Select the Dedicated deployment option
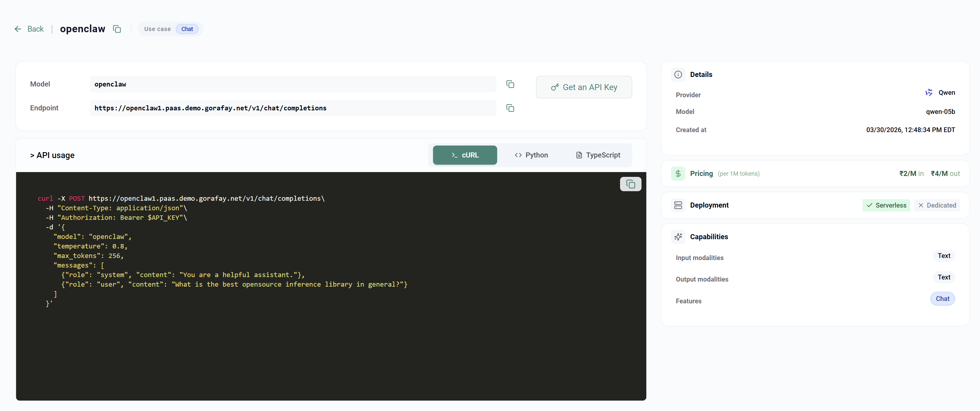This screenshot has height=411, width=980. (936, 205)
